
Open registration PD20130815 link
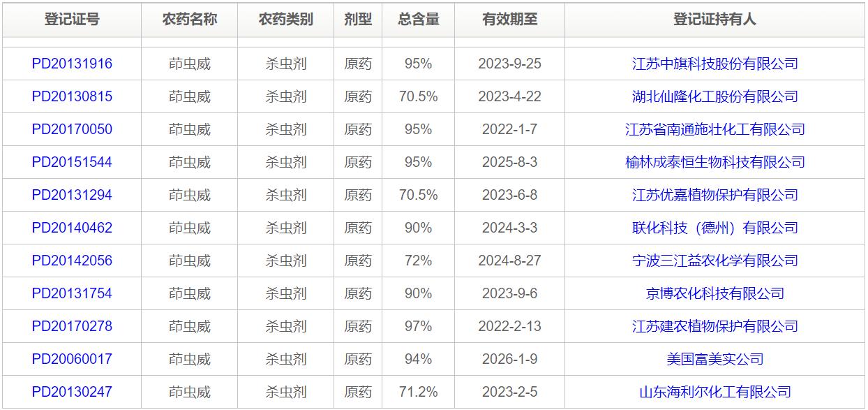[x=72, y=96]
